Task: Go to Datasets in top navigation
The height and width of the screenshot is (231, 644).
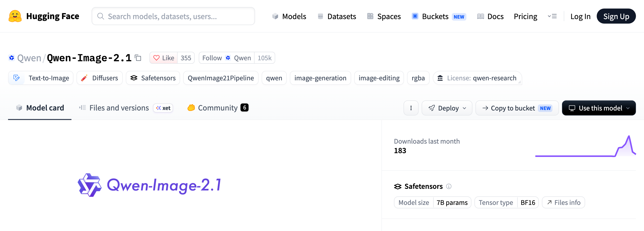Action: click(x=337, y=16)
